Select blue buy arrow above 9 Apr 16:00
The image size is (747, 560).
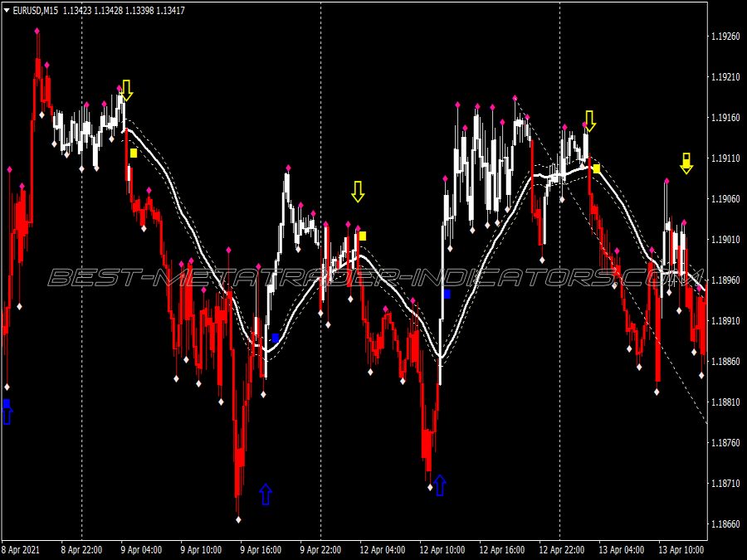coord(266,494)
